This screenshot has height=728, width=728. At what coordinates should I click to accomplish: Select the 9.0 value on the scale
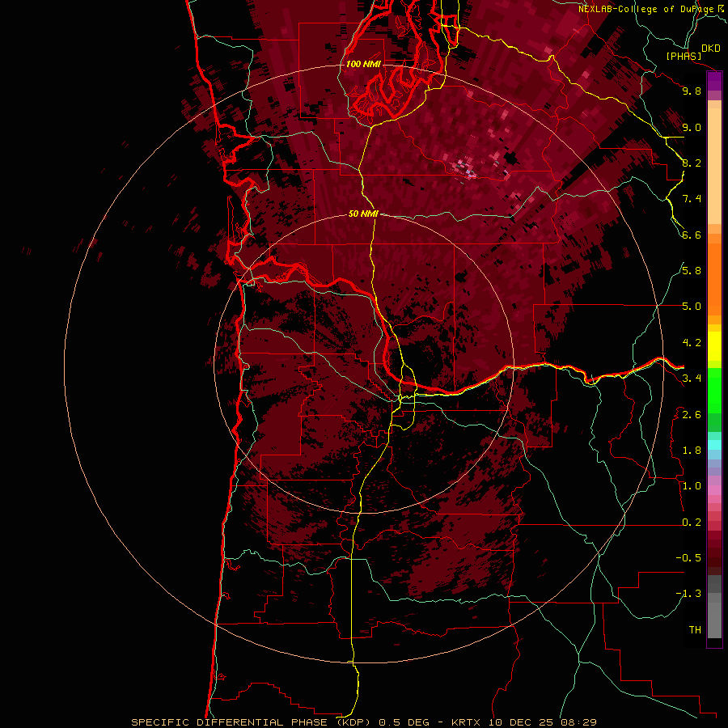(692, 127)
